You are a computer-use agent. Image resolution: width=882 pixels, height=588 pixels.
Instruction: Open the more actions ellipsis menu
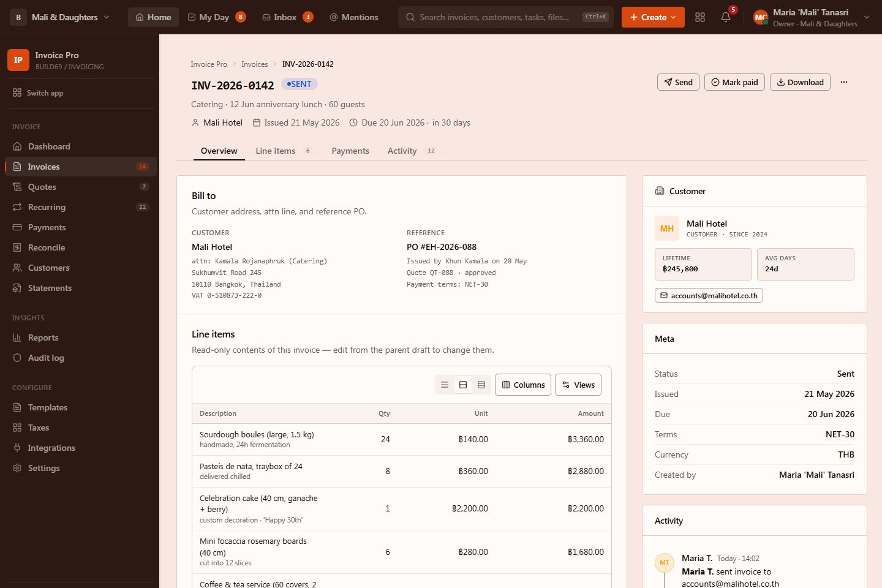coord(844,82)
